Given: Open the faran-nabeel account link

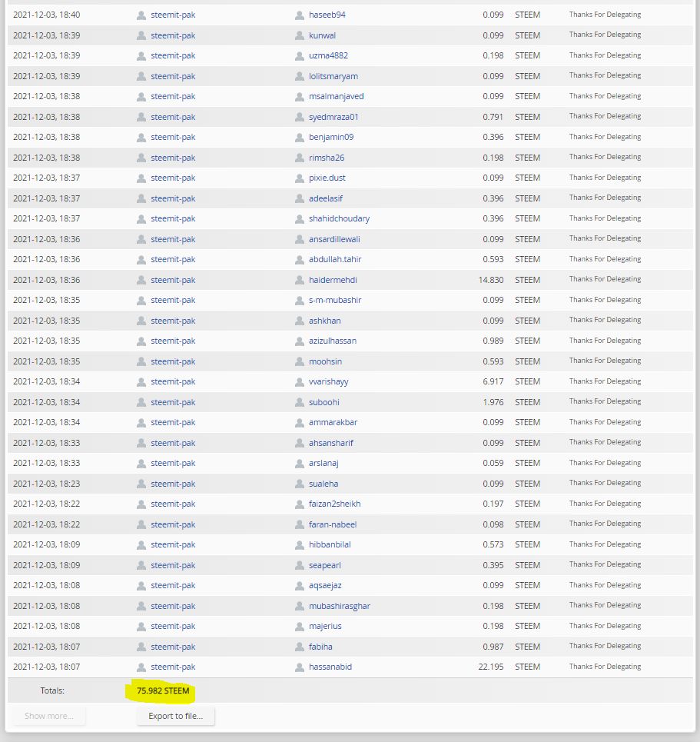Looking at the screenshot, I should coord(333,524).
